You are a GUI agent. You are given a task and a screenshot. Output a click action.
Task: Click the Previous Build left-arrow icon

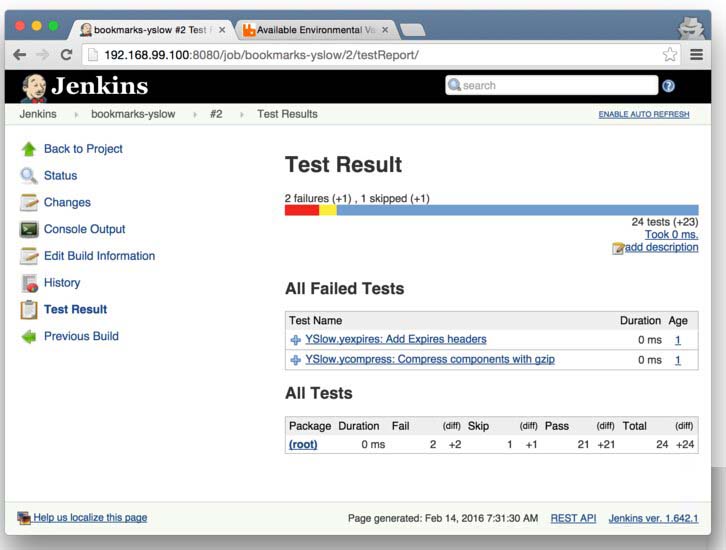coord(29,337)
